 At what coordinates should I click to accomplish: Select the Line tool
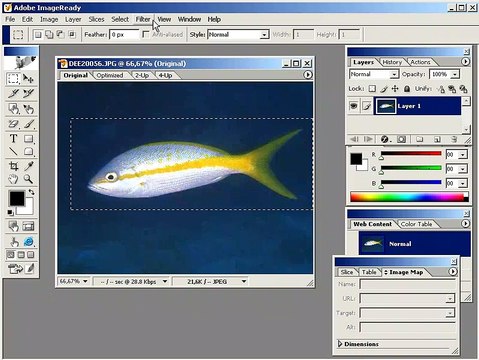point(13,152)
